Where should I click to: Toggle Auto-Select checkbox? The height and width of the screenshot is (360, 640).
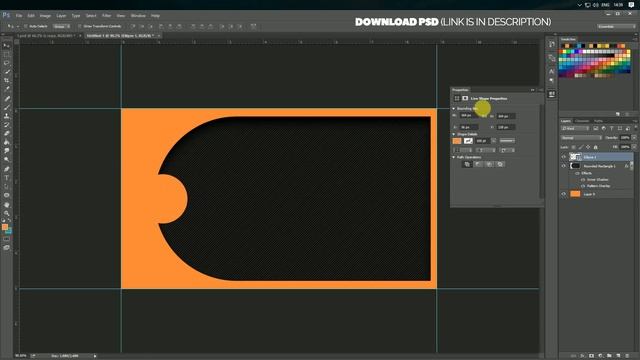click(x=26, y=26)
